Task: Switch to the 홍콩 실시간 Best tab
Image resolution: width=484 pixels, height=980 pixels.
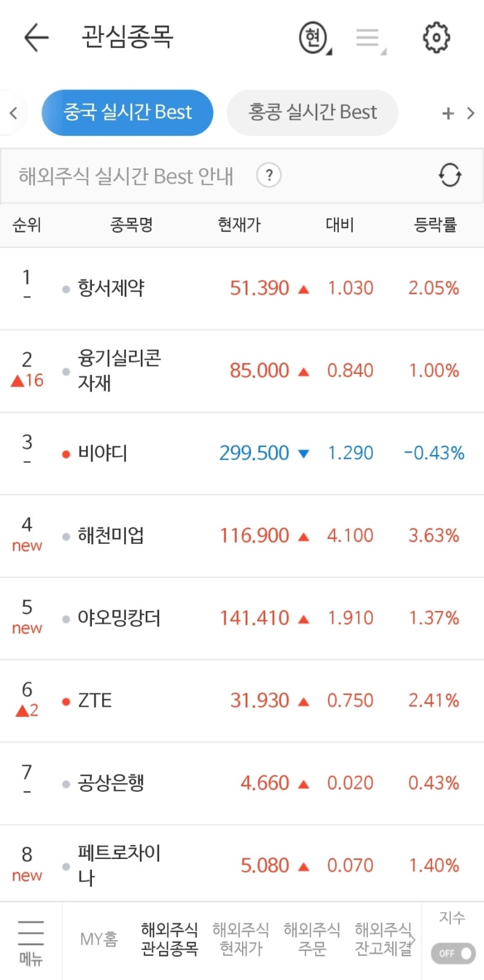Action: pyautogui.click(x=312, y=113)
